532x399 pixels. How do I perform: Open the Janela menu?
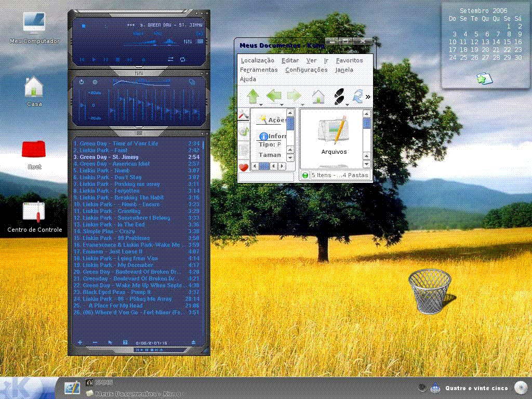click(x=344, y=70)
